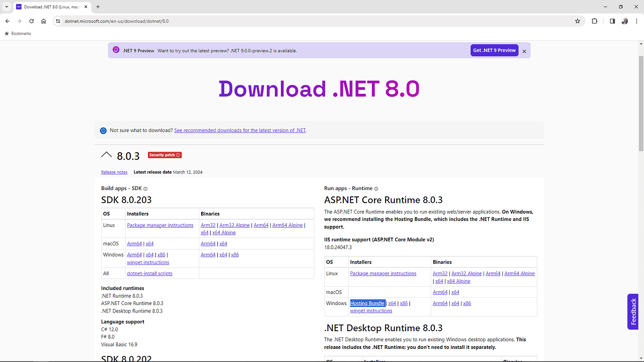Collapse the 8.0.3 release section chevron
This screenshot has height=362, width=644.
pyautogui.click(x=106, y=154)
